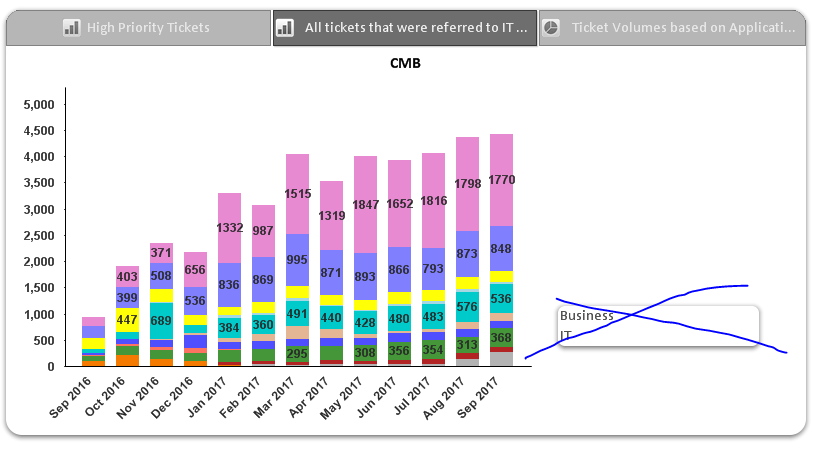
Task: Switch to Ticket Volumes based on Application tab
Action: [x=682, y=28]
